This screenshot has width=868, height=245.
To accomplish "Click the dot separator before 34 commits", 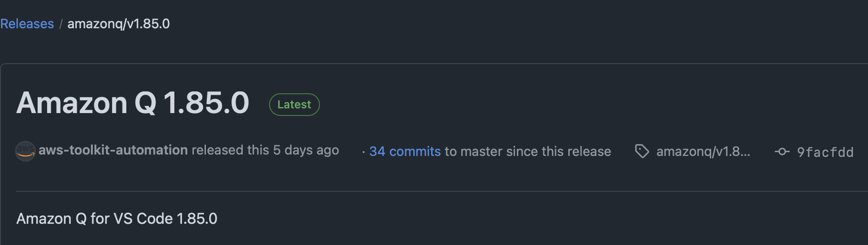I will 363,152.
